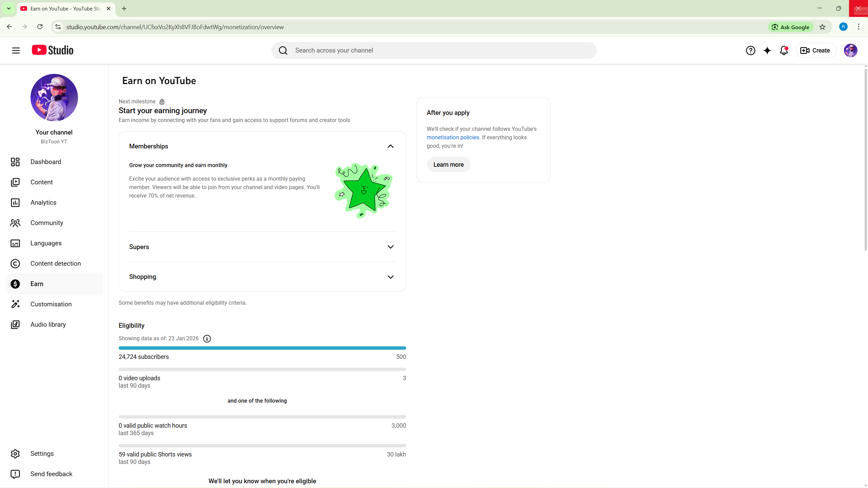868x488 pixels.
Task: Click the YouTube Studio logo
Action: click(x=53, y=50)
